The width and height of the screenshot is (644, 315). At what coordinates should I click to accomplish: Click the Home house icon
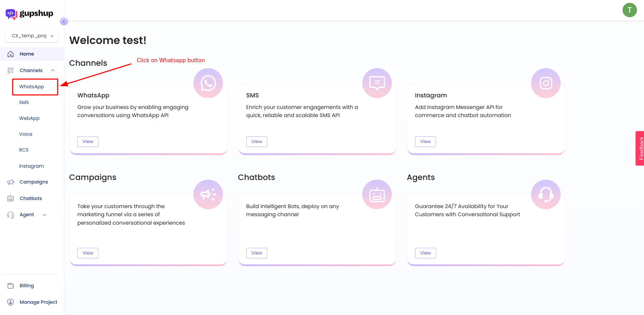click(x=11, y=54)
